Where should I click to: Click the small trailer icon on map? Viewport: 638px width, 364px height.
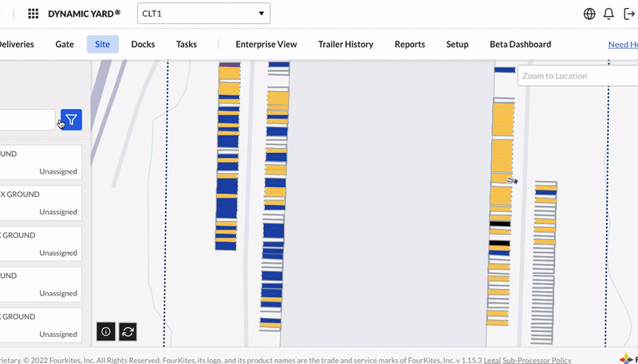pyautogui.click(x=512, y=181)
